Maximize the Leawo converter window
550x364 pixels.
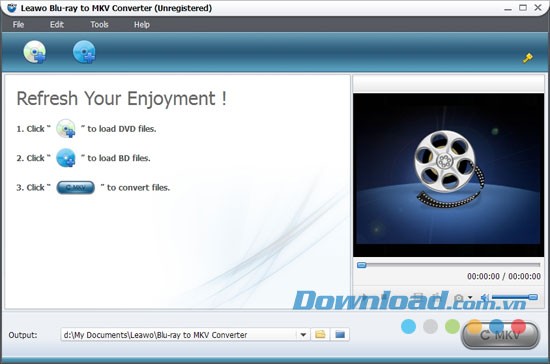(523, 7)
